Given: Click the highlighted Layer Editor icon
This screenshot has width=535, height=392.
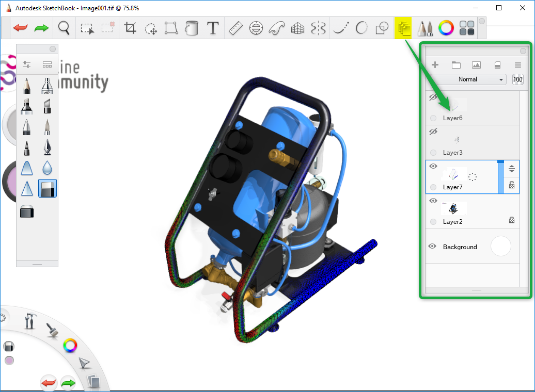Looking at the screenshot, I should [403, 28].
